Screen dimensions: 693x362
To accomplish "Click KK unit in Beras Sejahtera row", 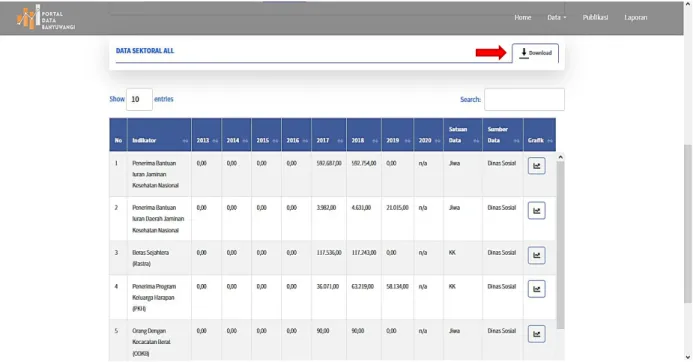I will (x=452, y=252).
